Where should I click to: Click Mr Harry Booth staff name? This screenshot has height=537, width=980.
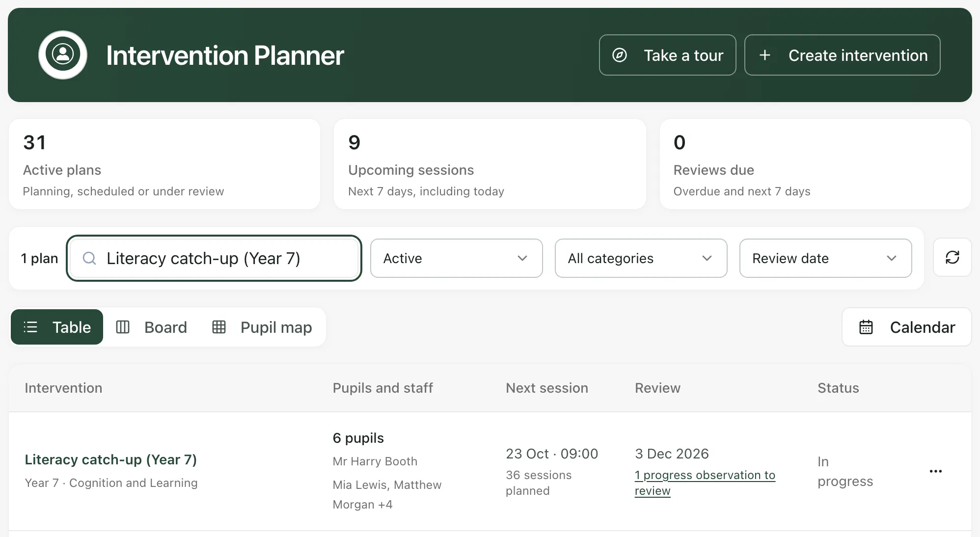pos(375,461)
